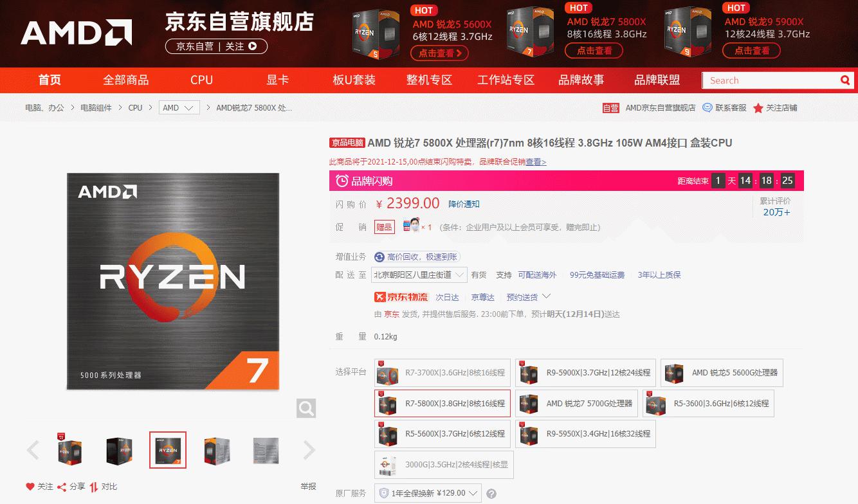Screen dimensions: 858x504
Task: Show next product thumbnails with right arrow
Action: (309, 450)
